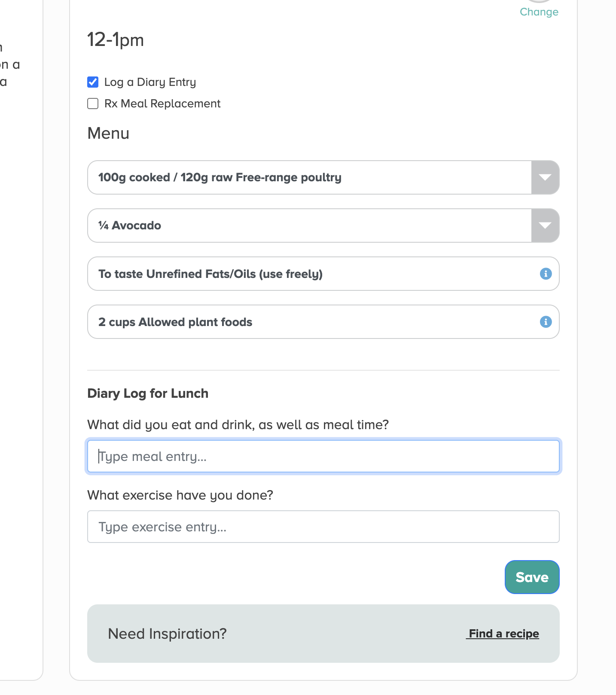Image resolution: width=616 pixels, height=695 pixels.
Task: Select the 2 cups Allowed plant foods row
Action: coord(323,322)
